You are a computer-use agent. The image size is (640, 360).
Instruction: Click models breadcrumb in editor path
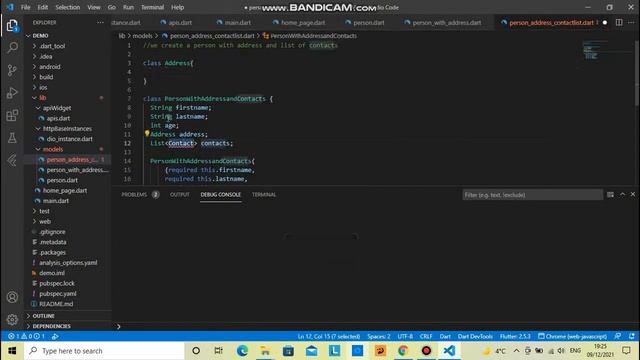pos(142,36)
